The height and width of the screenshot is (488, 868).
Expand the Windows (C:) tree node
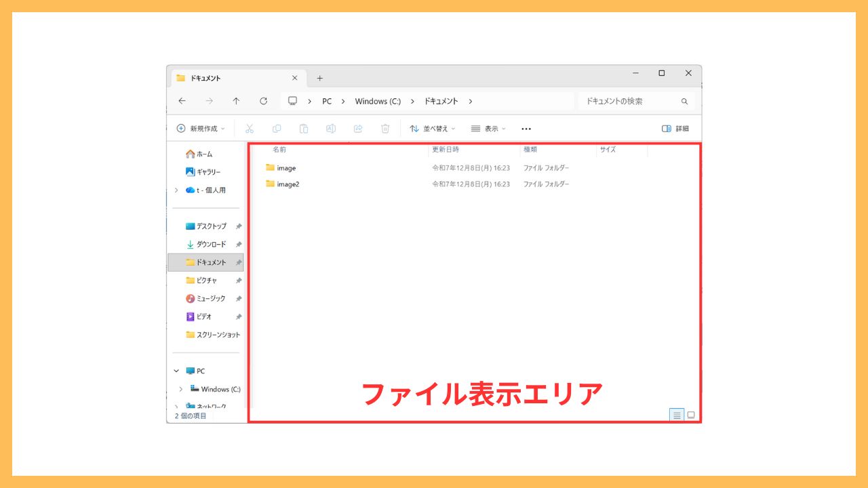pos(180,389)
